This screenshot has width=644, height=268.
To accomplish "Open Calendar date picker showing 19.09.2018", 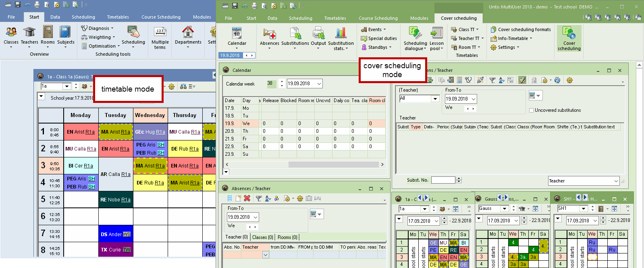I will tap(305, 84).
